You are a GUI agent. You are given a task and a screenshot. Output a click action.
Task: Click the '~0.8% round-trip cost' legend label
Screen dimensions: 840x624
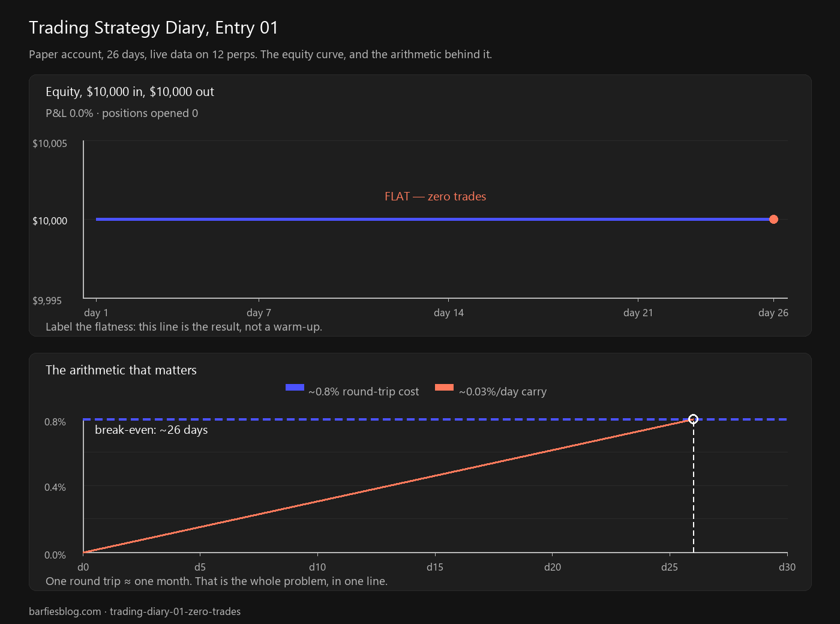[364, 392]
